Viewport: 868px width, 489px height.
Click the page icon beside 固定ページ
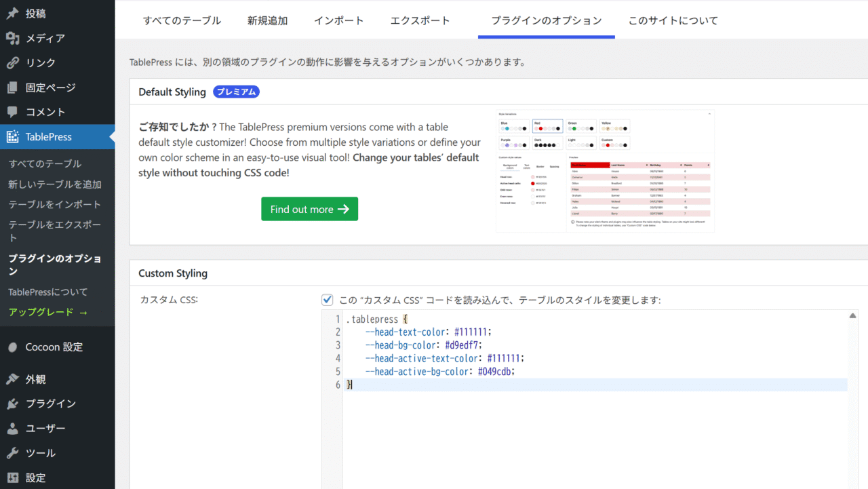click(12, 87)
